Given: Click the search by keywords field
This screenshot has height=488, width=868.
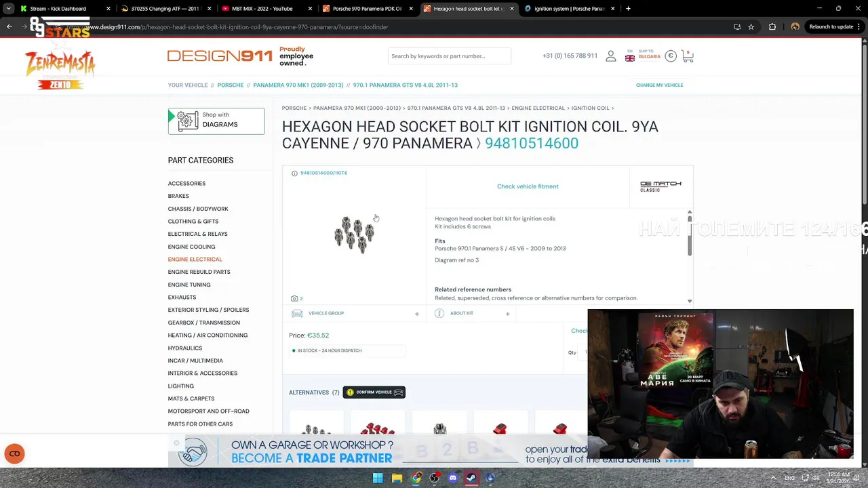Looking at the screenshot, I should pos(449,56).
